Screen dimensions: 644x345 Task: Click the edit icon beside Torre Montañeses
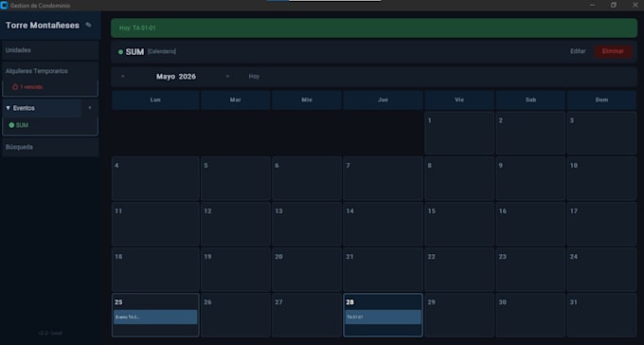coord(88,25)
